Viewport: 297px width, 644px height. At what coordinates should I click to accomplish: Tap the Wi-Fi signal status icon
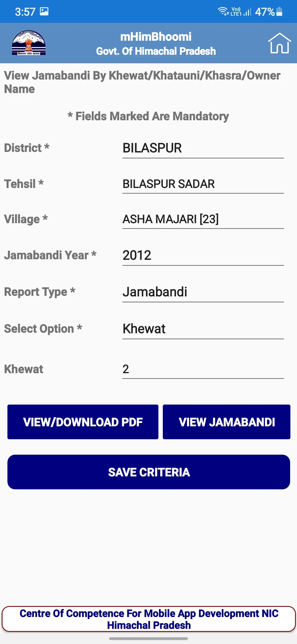[x=223, y=12]
